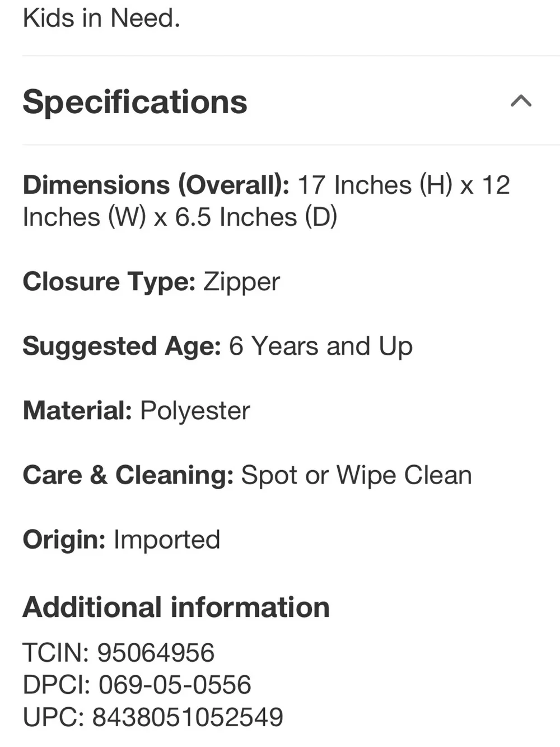Tap the 17 Inches (H) dimension text
This screenshot has width=560, height=747.
tap(375, 185)
